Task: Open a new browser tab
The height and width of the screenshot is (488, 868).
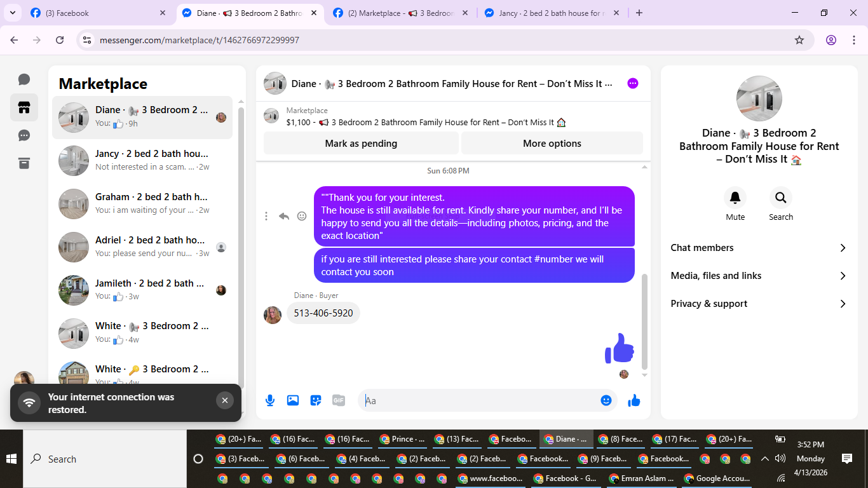Action: click(639, 13)
